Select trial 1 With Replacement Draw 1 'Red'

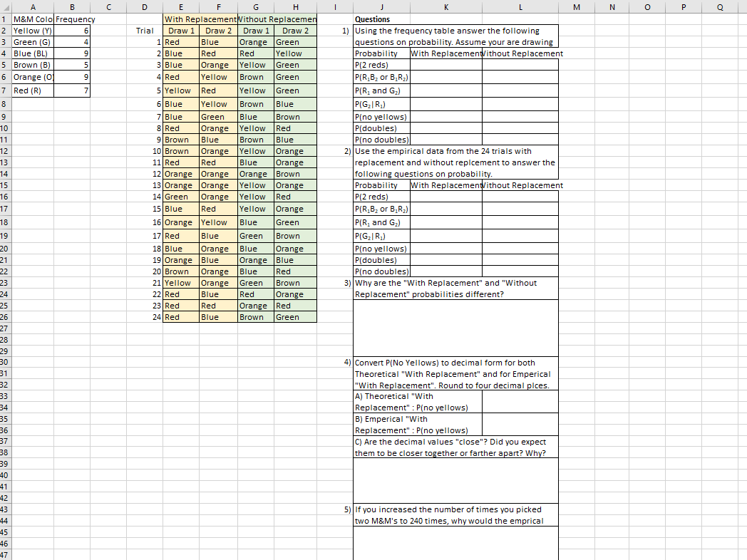[181, 42]
